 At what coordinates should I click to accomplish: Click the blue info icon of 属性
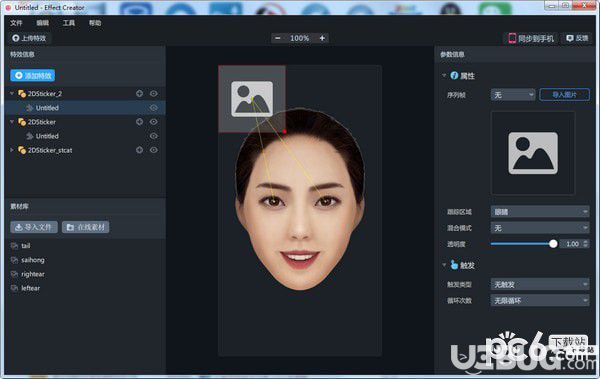coord(454,75)
